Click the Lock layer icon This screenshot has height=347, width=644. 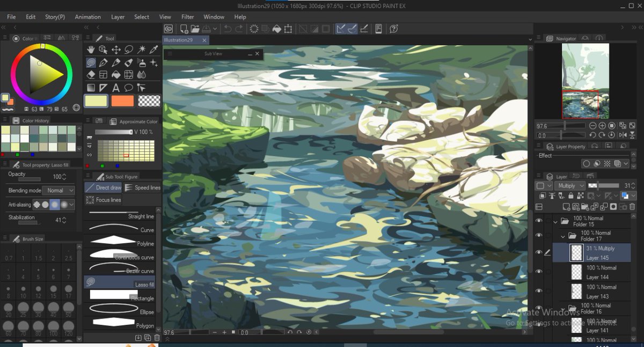coord(570,196)
